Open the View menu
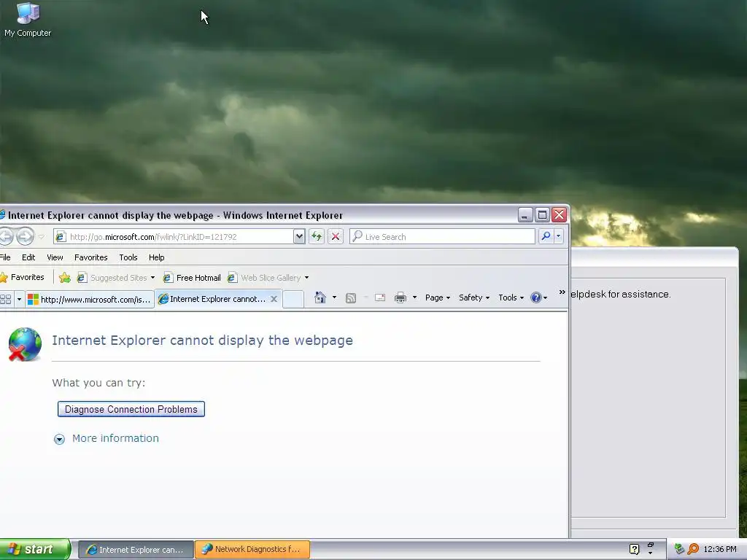Screen dimensions: 747x560 (x=55, y=257)
